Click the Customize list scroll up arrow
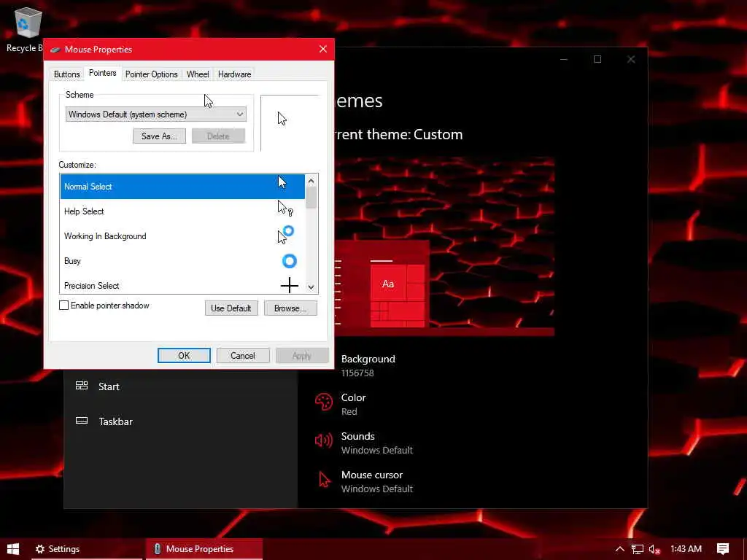This screenshot has width=747, height=560. [311, 181]
